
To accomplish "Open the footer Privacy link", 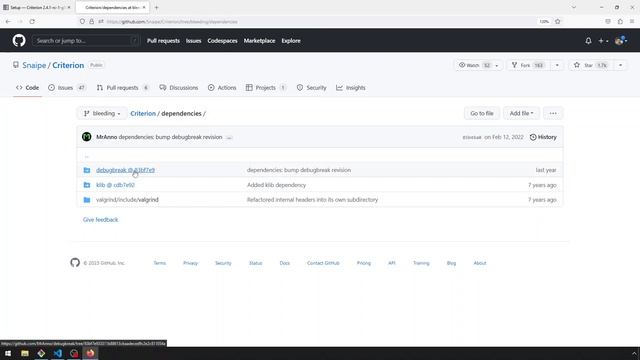I will [190, 263].
